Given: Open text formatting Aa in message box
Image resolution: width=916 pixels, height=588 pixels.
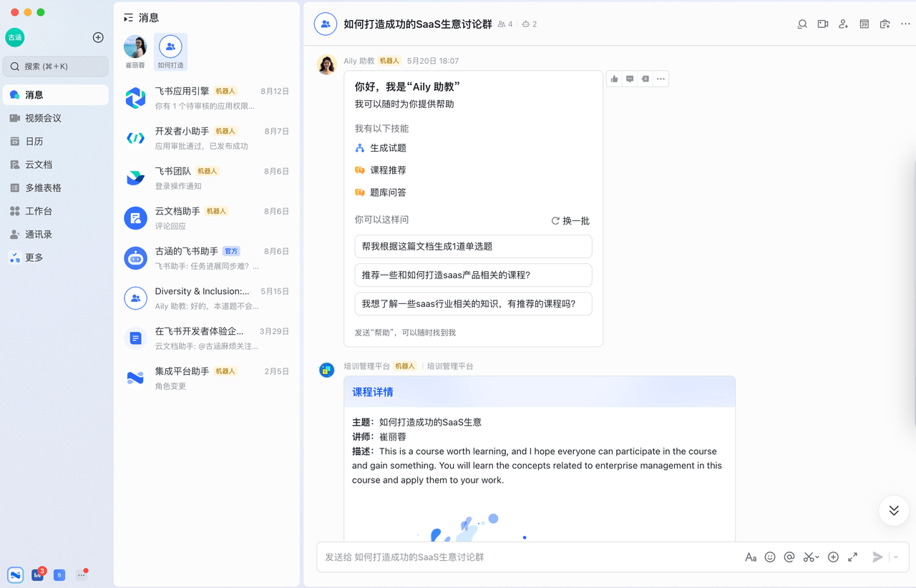Looking at the screenshot, I should point(751,557).
